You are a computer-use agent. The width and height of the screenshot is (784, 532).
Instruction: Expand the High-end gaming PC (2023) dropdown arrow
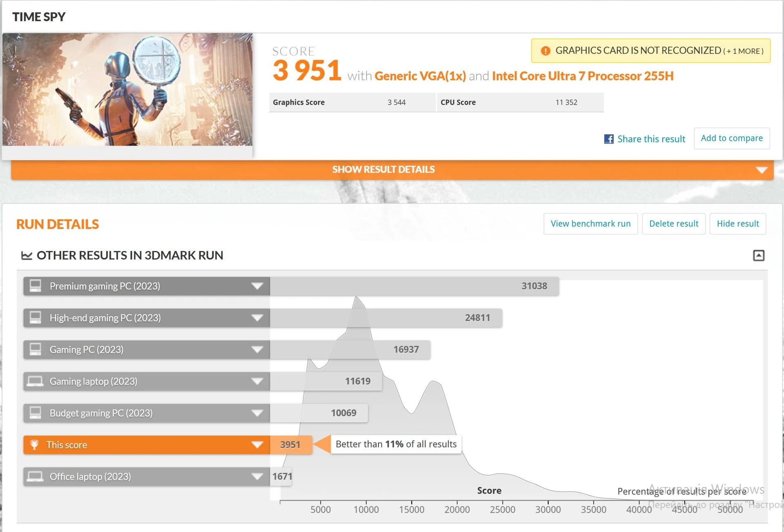(x=257, y=318)
